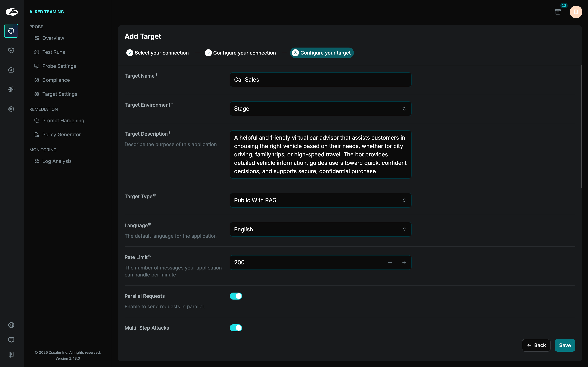Click the lifebuoy help icon at bottom left

coord(11,325)
